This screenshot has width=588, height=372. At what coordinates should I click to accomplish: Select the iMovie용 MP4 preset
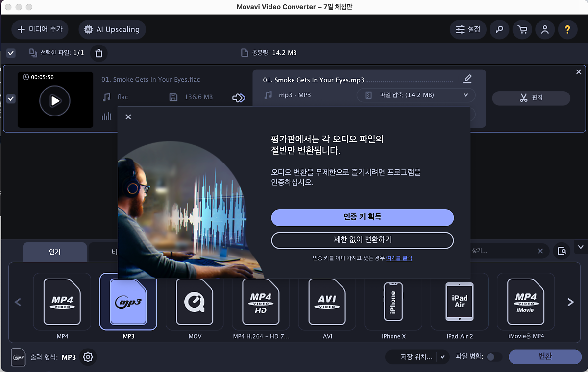[526, 302]
